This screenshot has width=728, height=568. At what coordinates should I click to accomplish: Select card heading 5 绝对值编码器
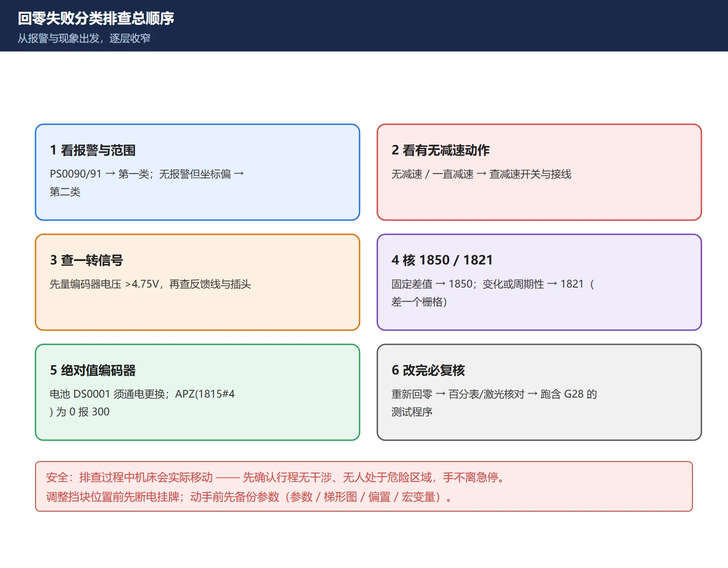[x=93, y=370]
